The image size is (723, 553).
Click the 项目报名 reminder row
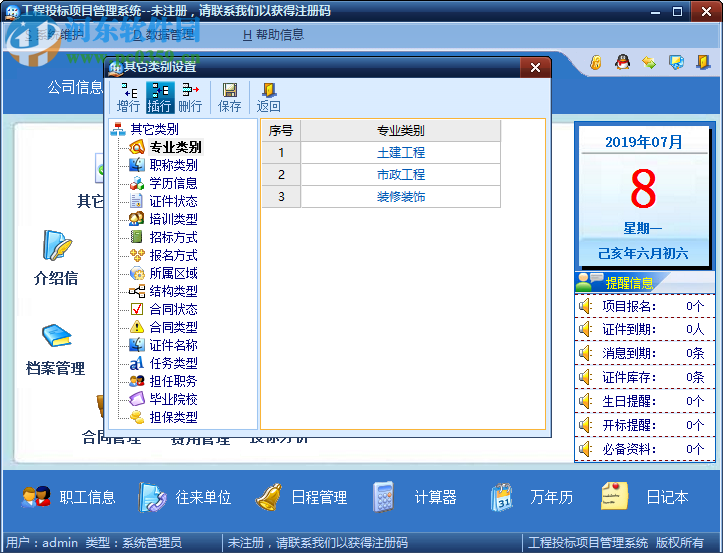[645, 306]
